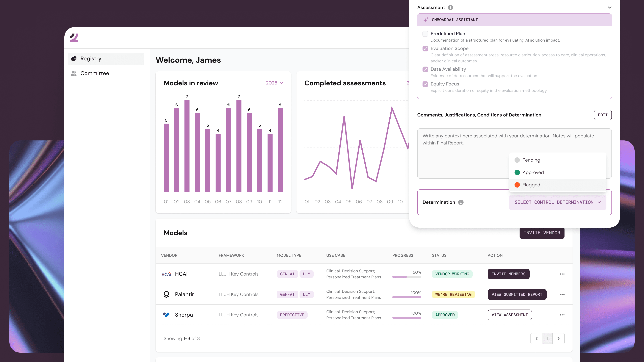Screen dimensions: 644x362
Task: Click the Determination info icon
Action: 461,202
